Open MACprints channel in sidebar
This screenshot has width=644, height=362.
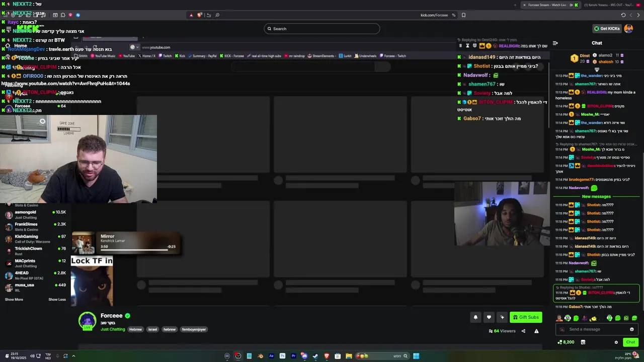pos(35,263)
